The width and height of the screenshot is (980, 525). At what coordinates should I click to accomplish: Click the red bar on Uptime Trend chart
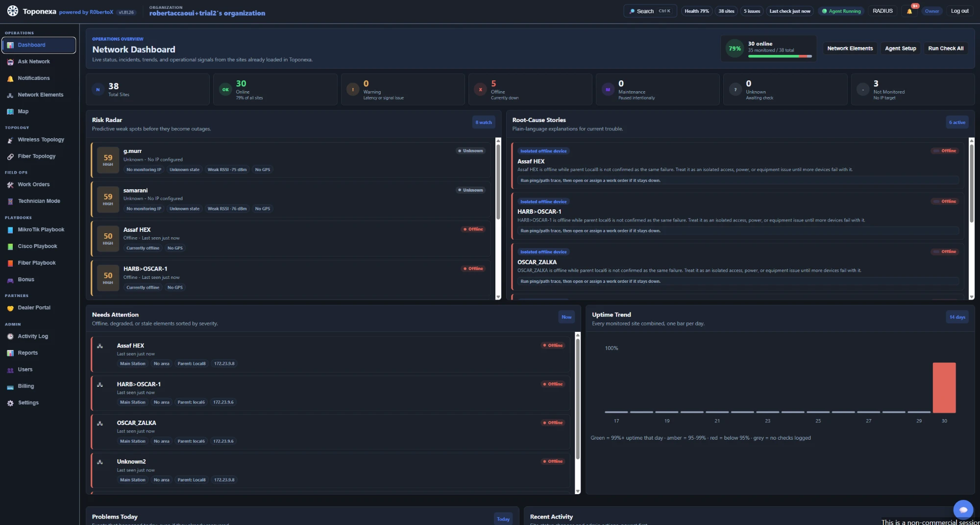(944, 388)
